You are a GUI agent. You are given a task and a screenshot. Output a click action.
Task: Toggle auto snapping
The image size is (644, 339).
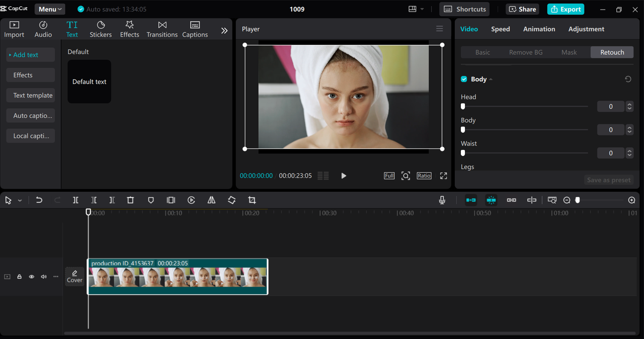pos(491,200)
